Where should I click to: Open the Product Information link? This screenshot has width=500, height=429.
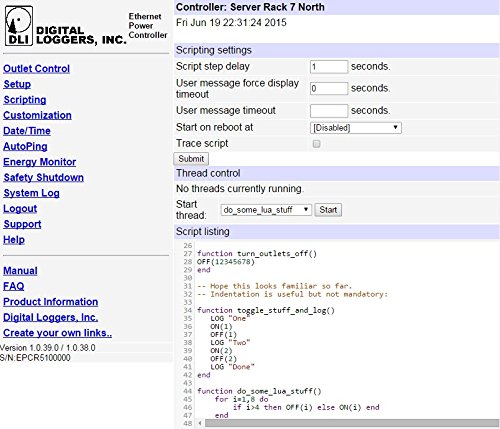[51, 302]
